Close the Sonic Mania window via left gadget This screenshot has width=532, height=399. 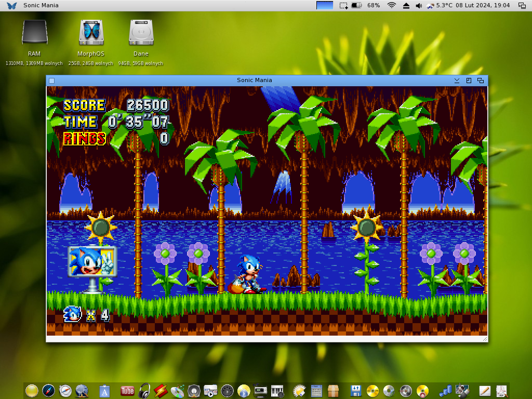(x=51, y=81)
